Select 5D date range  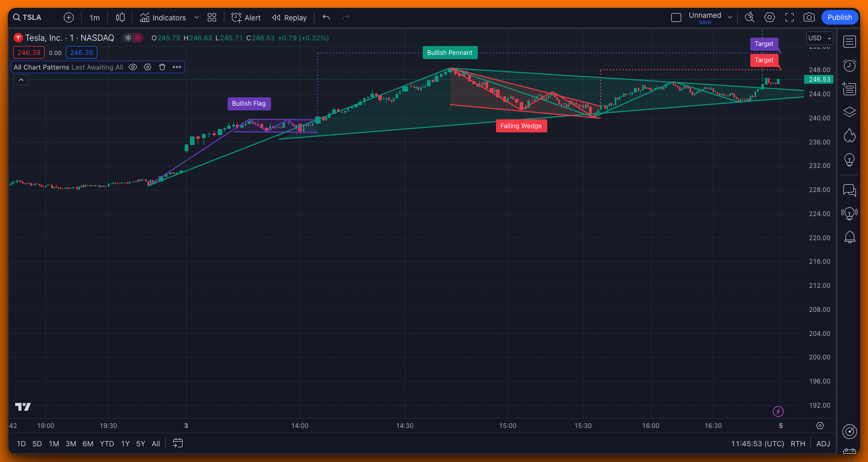tap(37, 444)
